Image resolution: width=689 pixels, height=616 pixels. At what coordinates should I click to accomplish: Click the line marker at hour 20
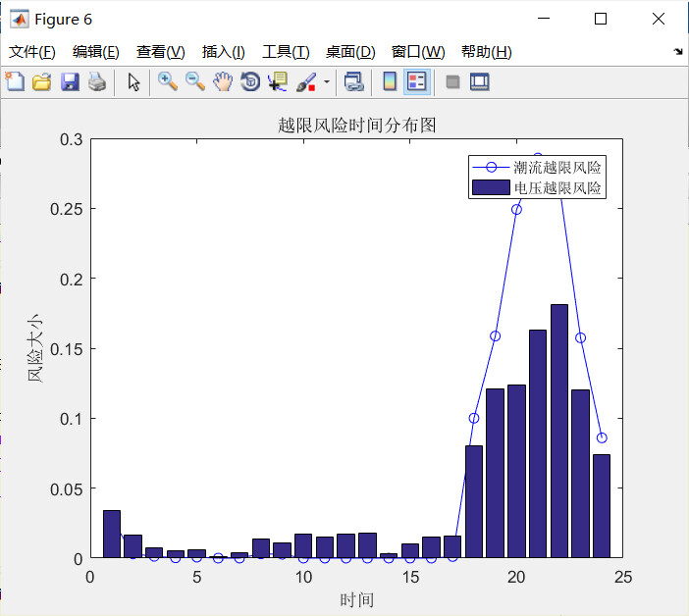click(x=516, y=210)
